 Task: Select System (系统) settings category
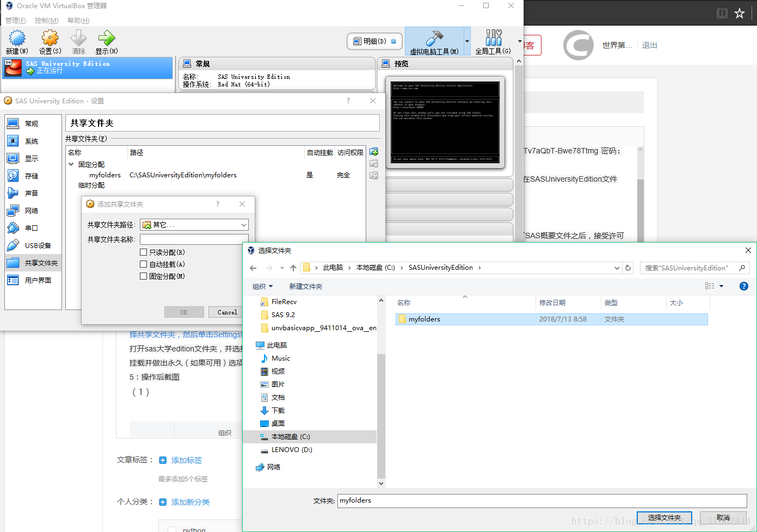pyautogui.click(x=33, y=141)
